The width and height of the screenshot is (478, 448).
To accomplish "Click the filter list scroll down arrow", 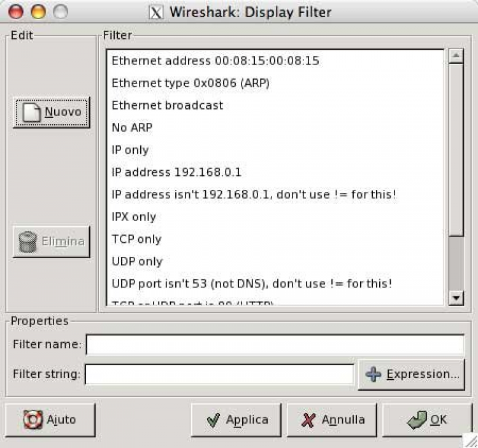I will pyautogui.click(x=456, y=298).
